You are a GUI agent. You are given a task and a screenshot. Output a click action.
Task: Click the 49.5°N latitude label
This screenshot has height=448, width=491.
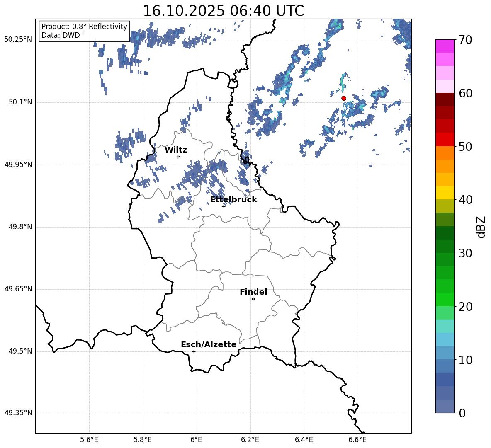pos(20,351)
